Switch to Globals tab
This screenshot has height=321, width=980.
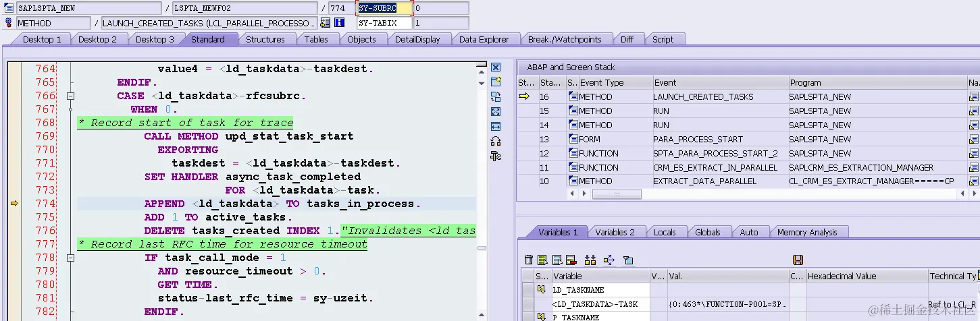[x=707, y=232]
